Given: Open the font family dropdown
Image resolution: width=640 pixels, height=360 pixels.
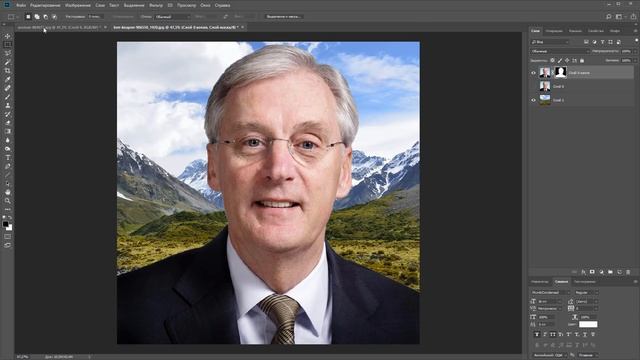Looking at the screenshot, I should click(550, 293).
